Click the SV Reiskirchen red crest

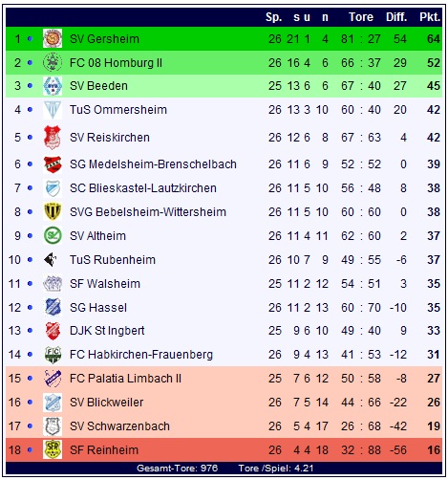[53, 138]
